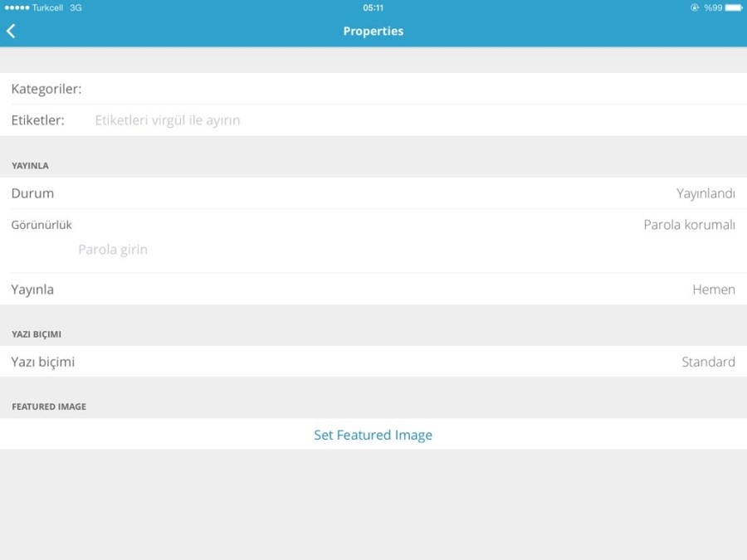Open the Kategoriler row
Viewport: 747px width, 560px height.
click(373, 89)
